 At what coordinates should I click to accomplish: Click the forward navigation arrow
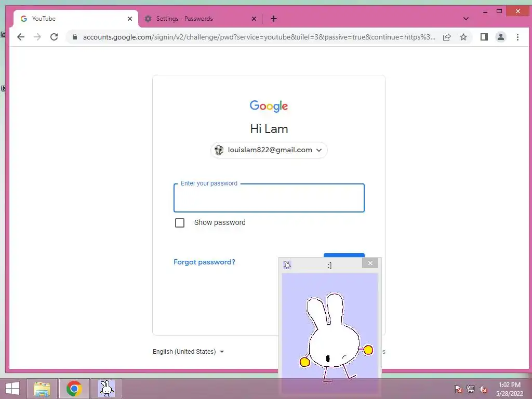(37, 37)
